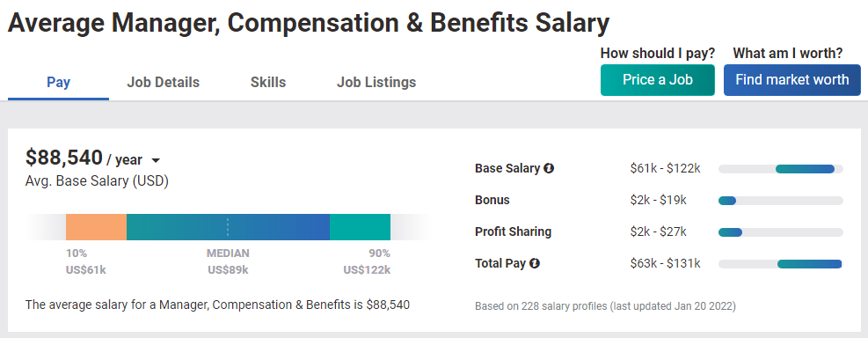This screenshot has width=868, height=338.
Task: Click the $88,540 average salary figure
Action: 64,158
